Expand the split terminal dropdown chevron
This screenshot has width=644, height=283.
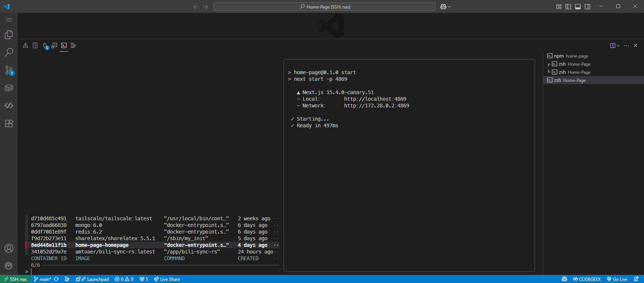pyautogui.click(x=618, y=46)
